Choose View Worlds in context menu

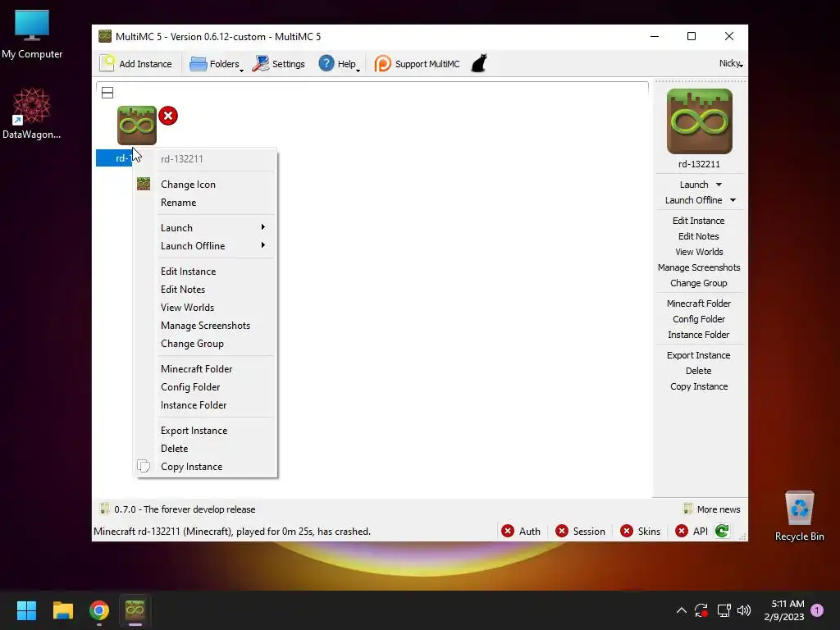204,308
